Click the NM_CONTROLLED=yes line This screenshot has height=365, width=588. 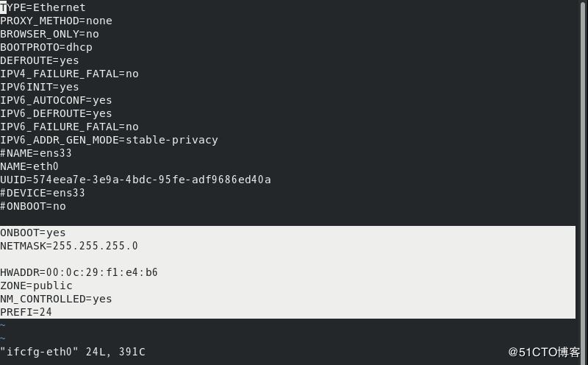(x=56, y=299)
